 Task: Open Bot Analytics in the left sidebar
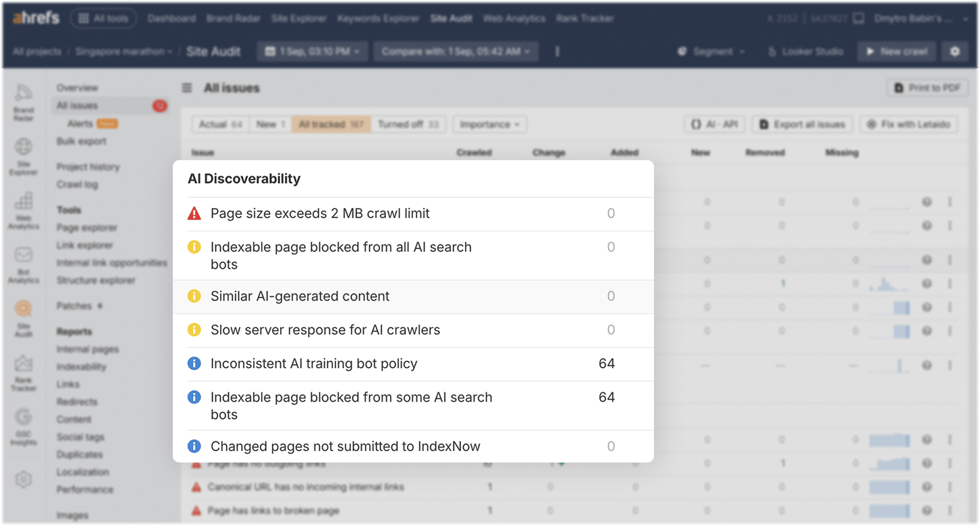click(24, 264)
